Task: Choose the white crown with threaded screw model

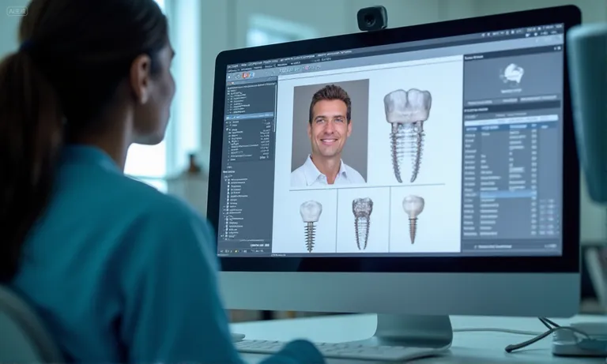Action: coord(311,226)
